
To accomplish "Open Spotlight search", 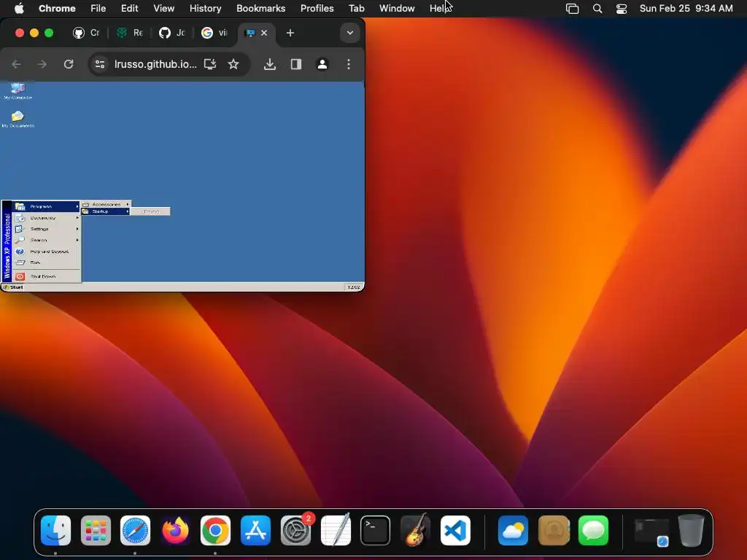I will click(597, 9).
